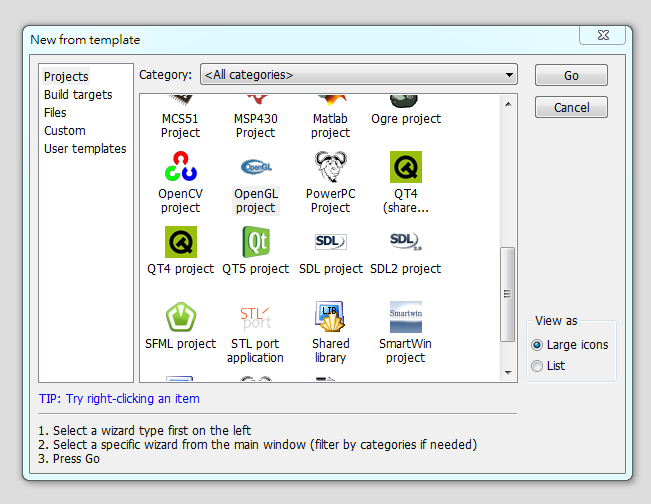
Task: Click the OpenCV project label text
Action: tap(181, 201)
